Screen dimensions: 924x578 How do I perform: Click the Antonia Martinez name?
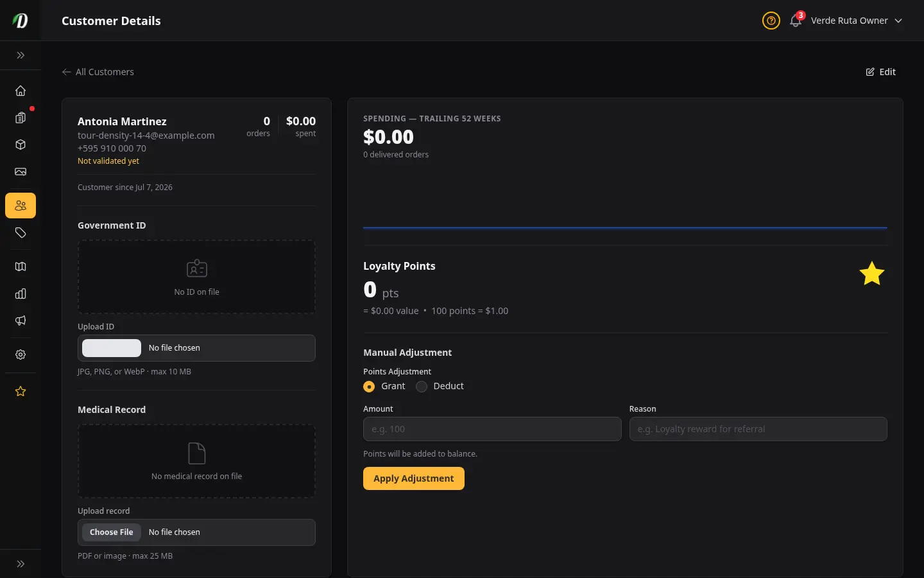pos(122,121)
